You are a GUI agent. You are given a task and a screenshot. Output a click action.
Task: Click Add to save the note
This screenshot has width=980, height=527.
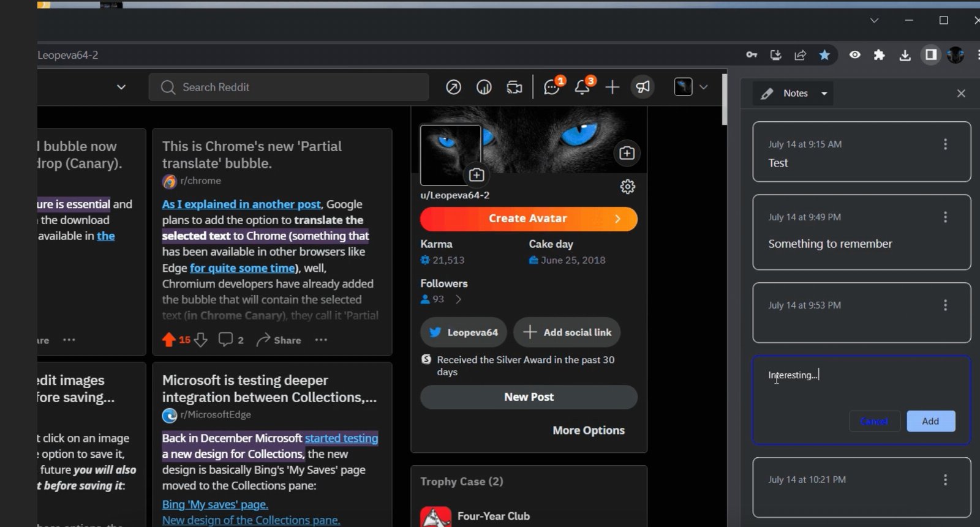[930, 421]
